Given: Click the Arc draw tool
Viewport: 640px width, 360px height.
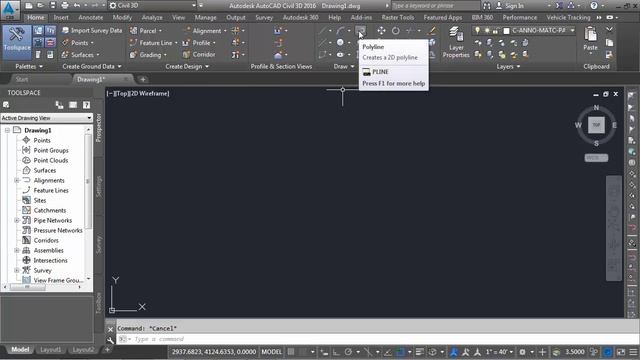Looking at the screenshot, I should 340,31.
